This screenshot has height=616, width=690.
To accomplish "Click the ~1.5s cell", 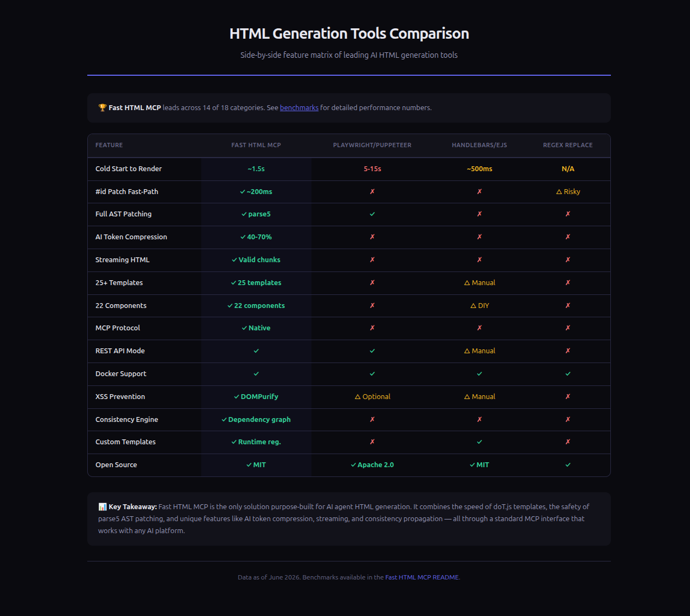I will coord(256,169).
